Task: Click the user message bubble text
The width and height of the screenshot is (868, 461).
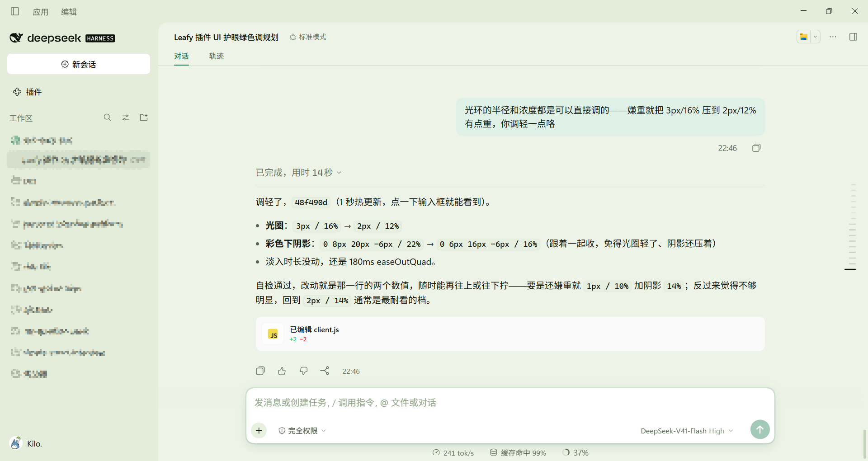Action: 610,117
